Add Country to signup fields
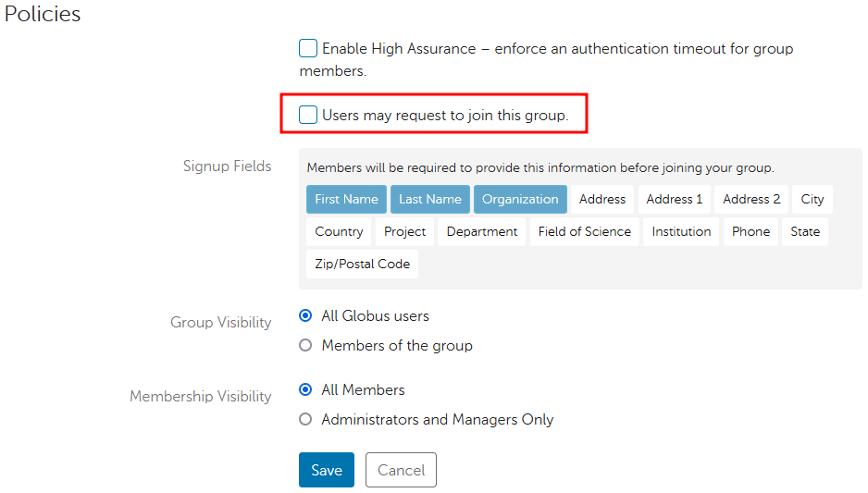868x493 pixels. click(x=339, y=231)
